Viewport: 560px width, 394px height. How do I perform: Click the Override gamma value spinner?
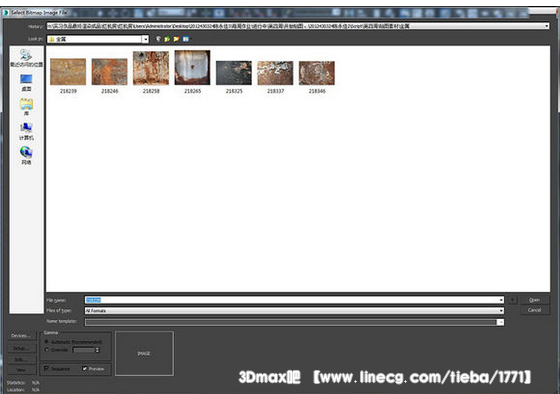click(97, 350)
